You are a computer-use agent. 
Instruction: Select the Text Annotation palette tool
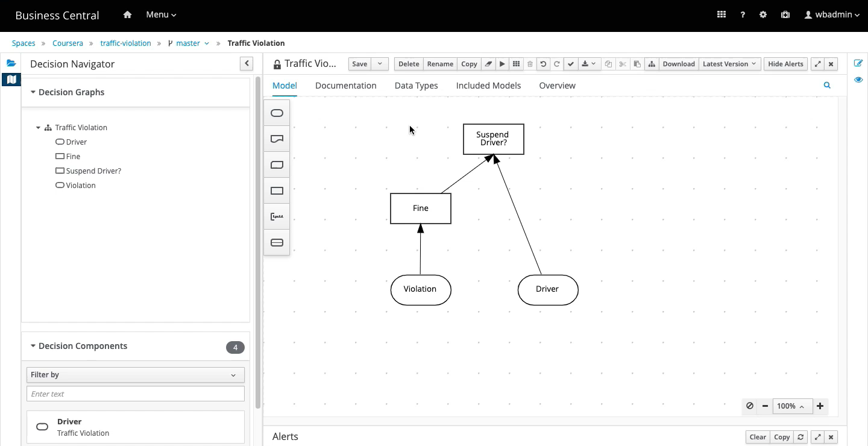point(277,217)
